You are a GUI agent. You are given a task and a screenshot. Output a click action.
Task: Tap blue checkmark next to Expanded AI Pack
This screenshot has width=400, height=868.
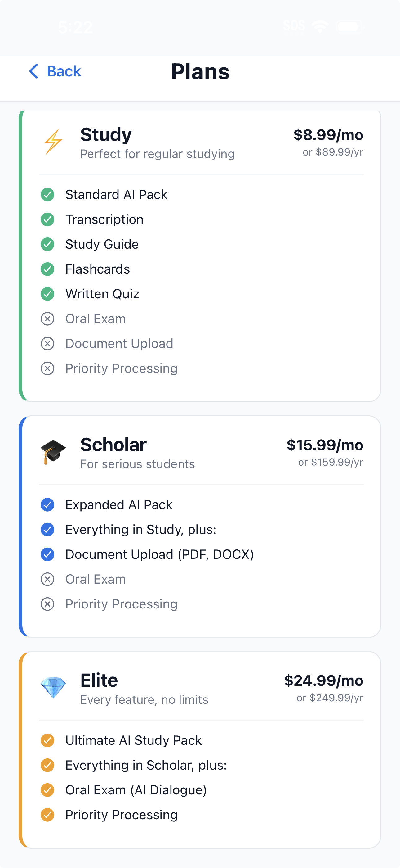pyautogui.click(x=47, y=505)
